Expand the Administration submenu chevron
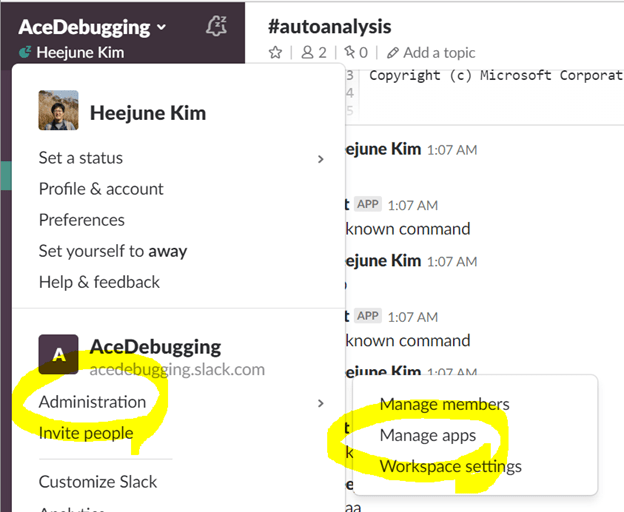 click(320, 403)
